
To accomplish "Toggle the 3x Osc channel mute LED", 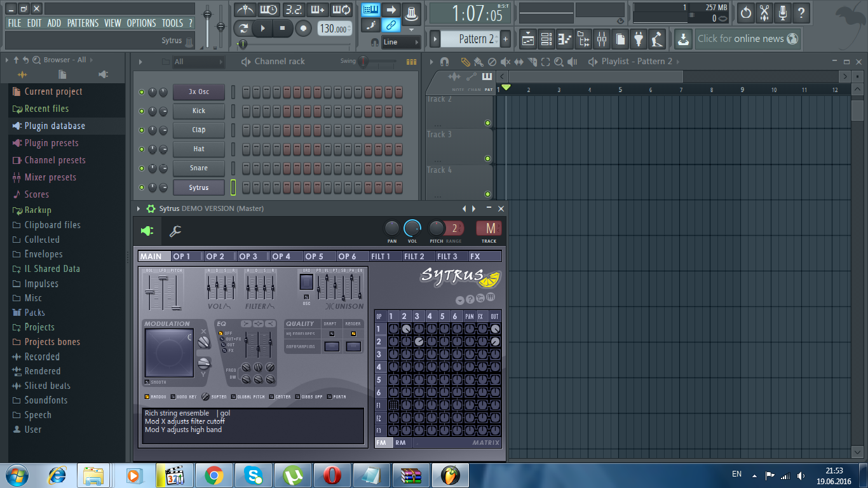I will pyautogui.click(x=142, y=92).
